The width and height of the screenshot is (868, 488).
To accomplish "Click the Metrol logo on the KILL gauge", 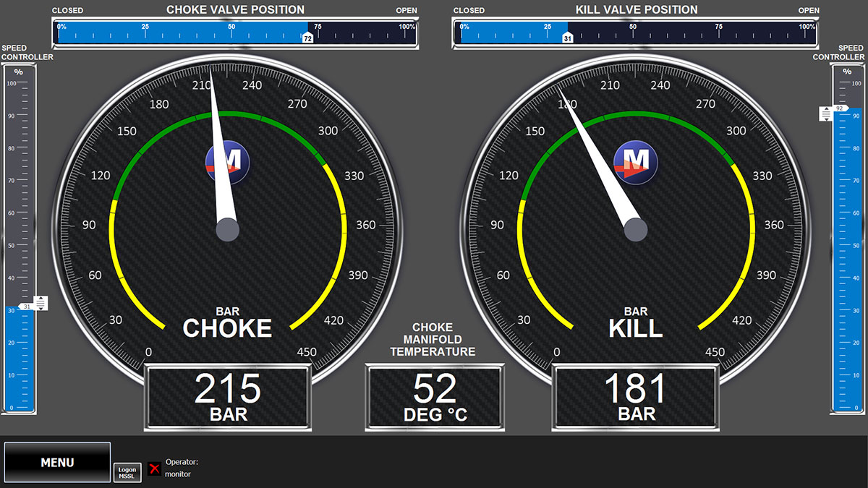I will pos(635,160).
